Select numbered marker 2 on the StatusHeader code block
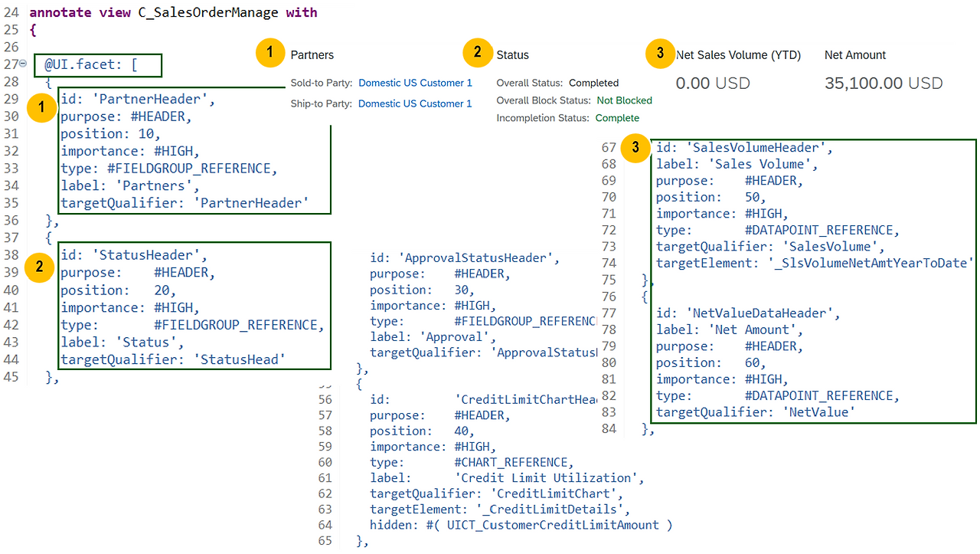Screen dimensions: 980x554 tap(39, 267)
